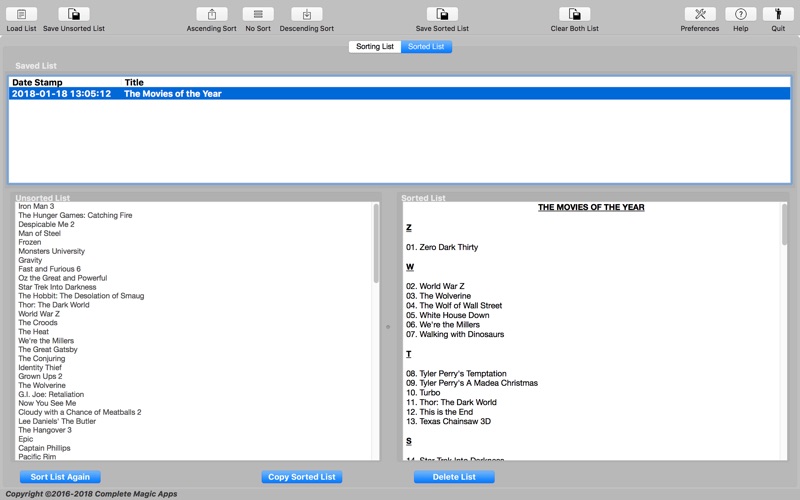Click the Save Unsorted List icon

coord(73,14)
